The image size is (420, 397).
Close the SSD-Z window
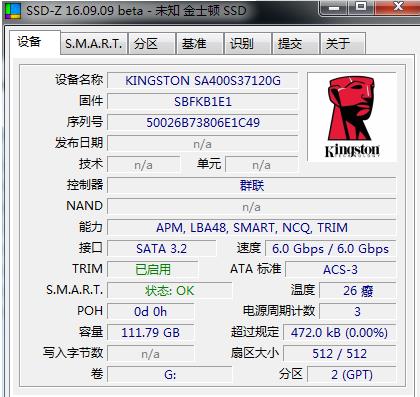pos(397,7)
